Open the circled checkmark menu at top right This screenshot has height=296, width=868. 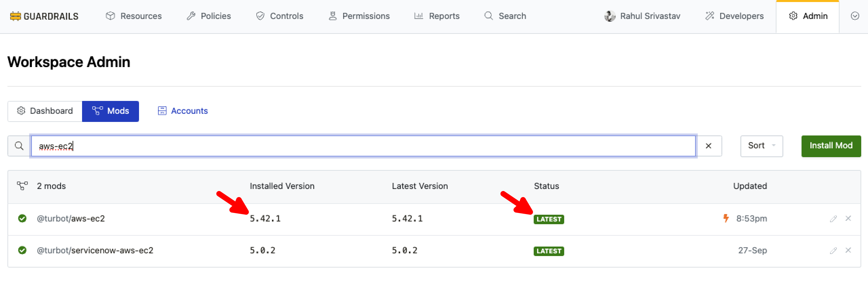click(855, 16)
